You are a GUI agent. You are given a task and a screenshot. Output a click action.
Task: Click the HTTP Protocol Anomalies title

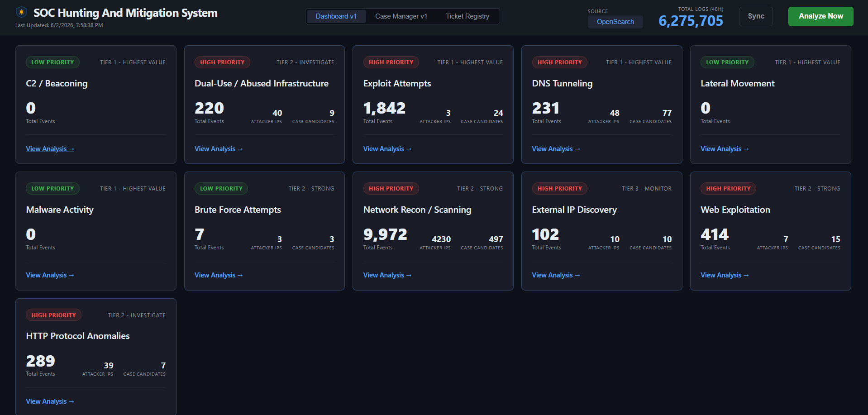[x=78, y=336]
